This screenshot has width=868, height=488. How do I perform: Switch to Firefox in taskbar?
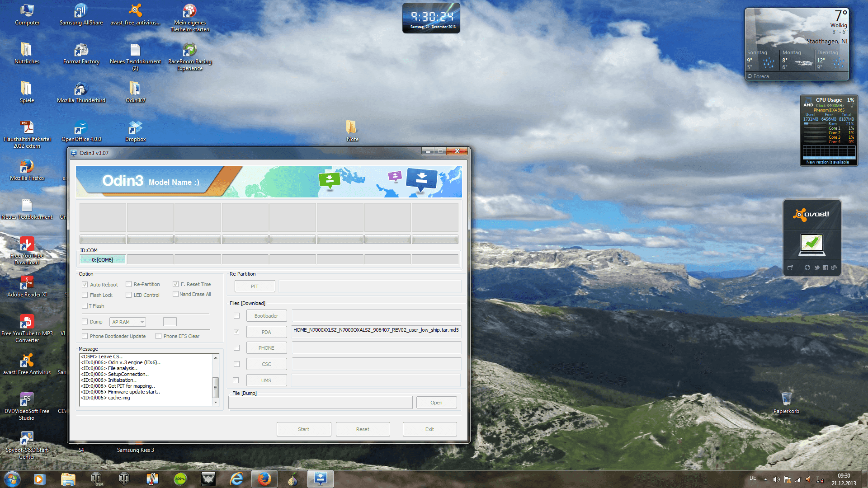264,479
